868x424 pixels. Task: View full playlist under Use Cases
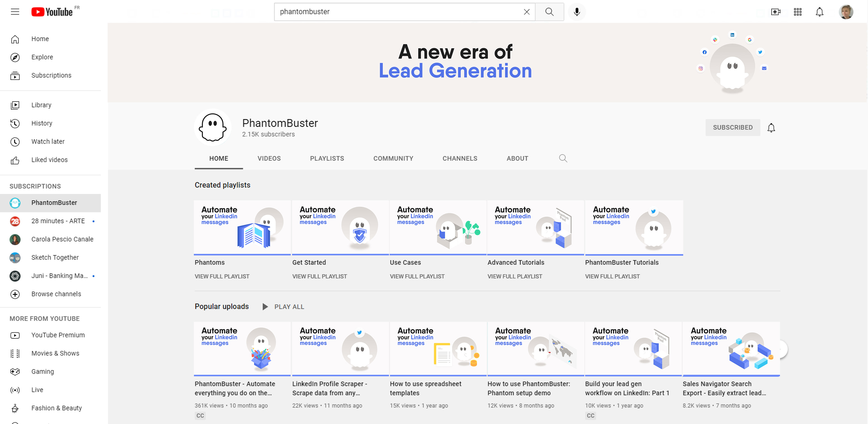click(417, 276)
